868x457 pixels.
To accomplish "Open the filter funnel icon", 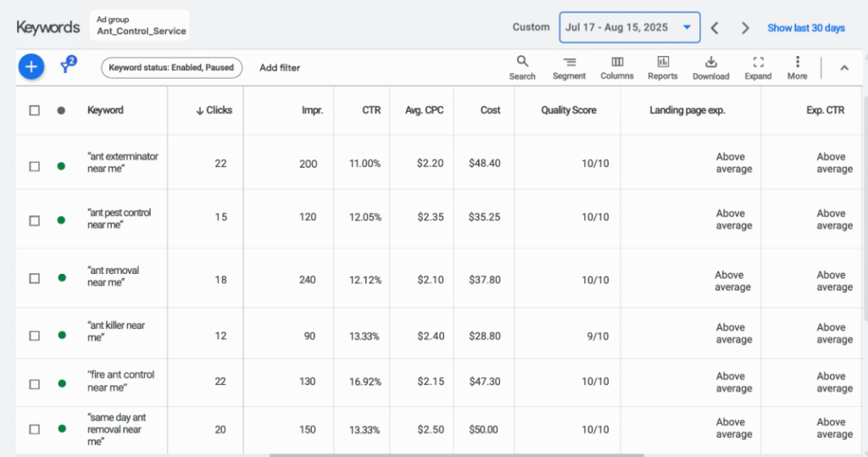I will coord(67,67).
